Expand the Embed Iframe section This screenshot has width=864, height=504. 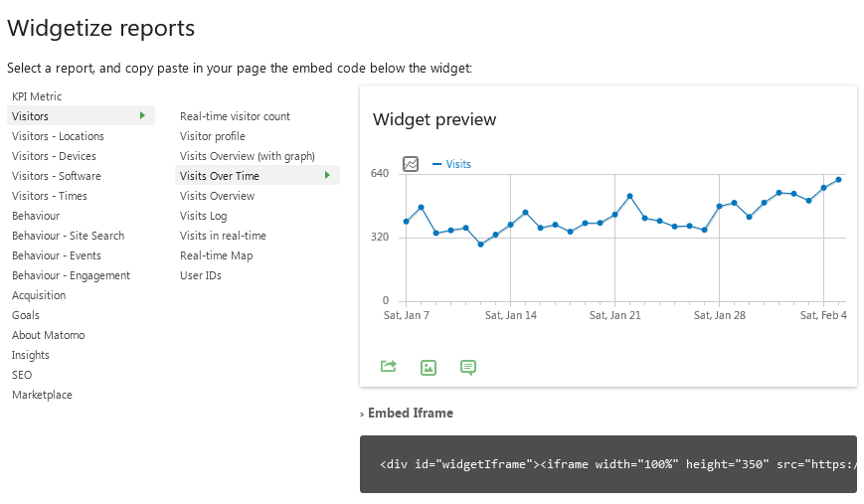point(410,413)
